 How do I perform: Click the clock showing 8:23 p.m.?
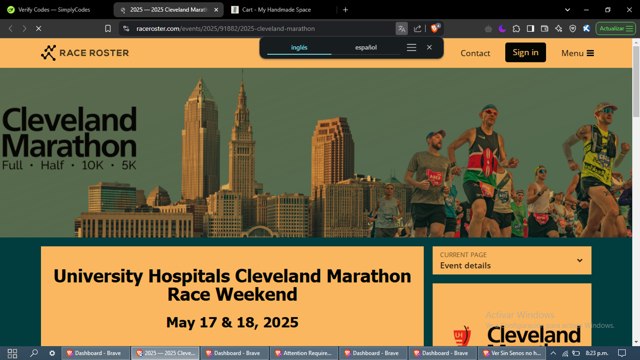click(597, 353)
